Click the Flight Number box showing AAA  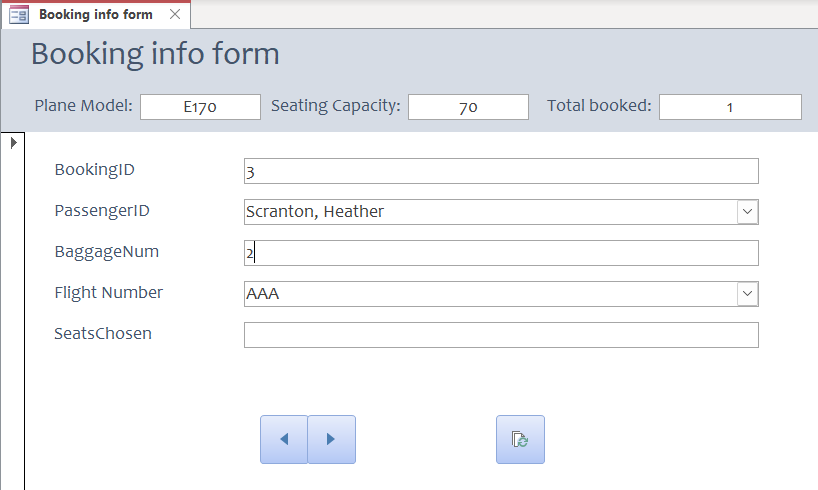click(490, 294)
